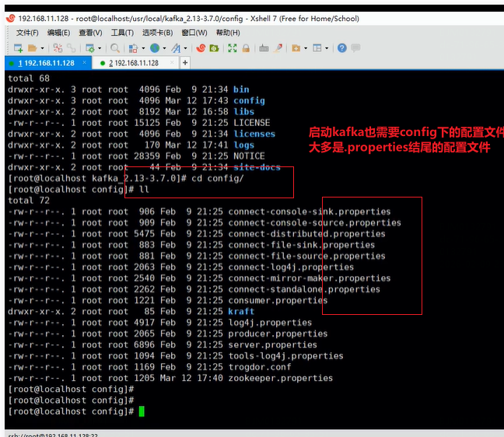Click the disconnect icon in toolbar
Image resolution: width=504 pixels, height=437 pixels.
(58, 48)
